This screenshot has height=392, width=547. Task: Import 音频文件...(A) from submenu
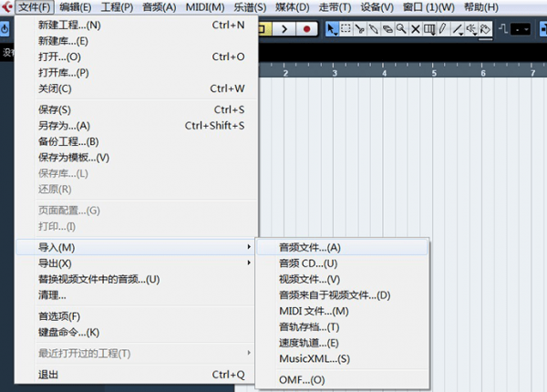click(342, 247)
